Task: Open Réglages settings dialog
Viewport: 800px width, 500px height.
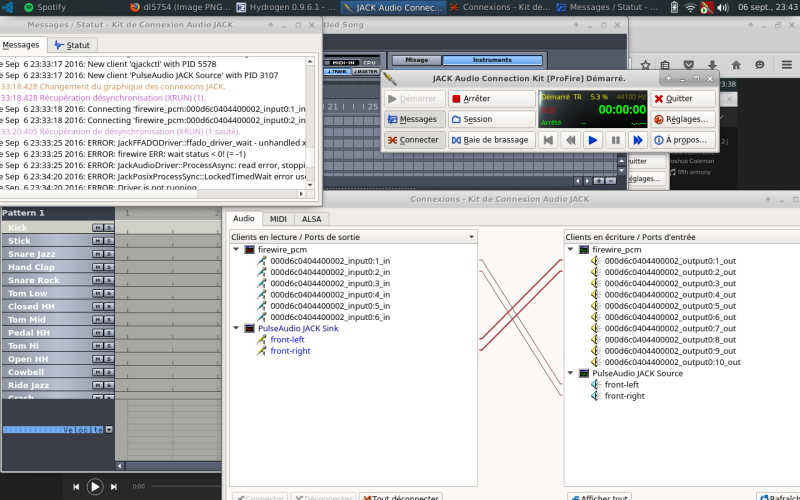Action: [x=683, y=119]
